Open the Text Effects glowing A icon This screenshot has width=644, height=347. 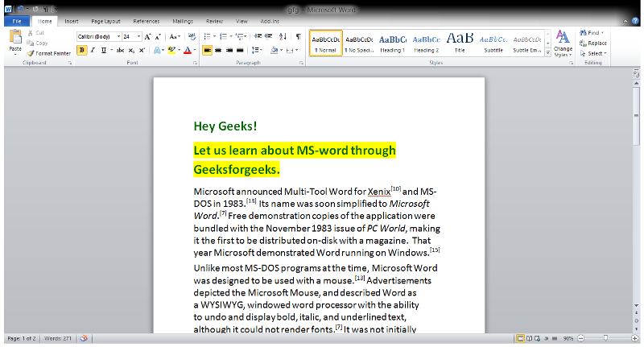point(157,50)
